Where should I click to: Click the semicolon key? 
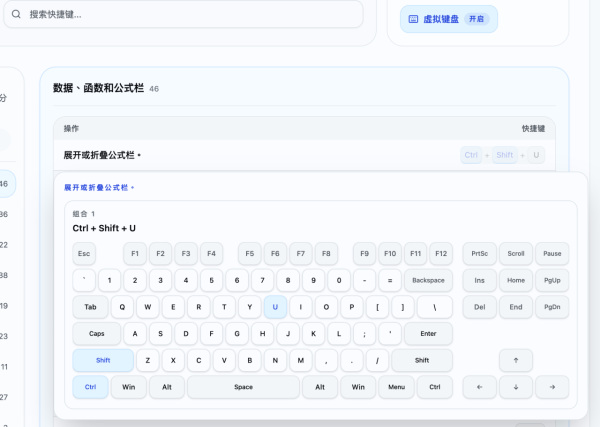click(x=364, y=334)
